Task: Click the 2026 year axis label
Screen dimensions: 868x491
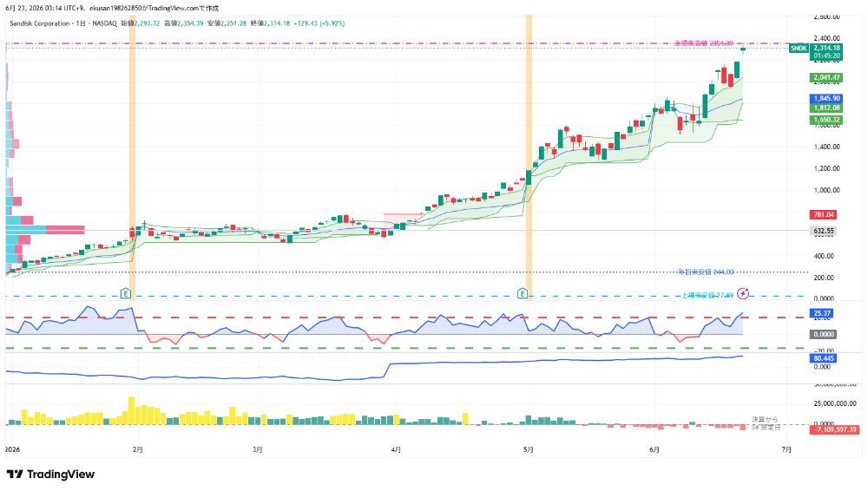Action: click(12, 449)
